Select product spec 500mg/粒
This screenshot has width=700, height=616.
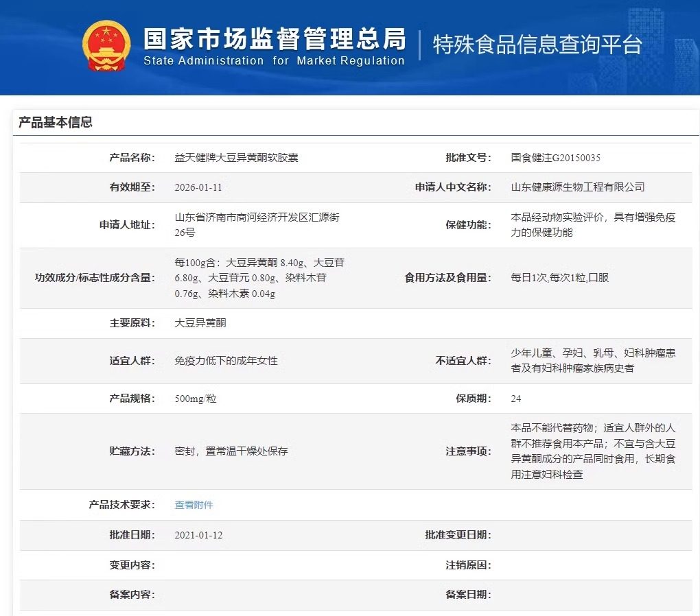tap(196, 399)
